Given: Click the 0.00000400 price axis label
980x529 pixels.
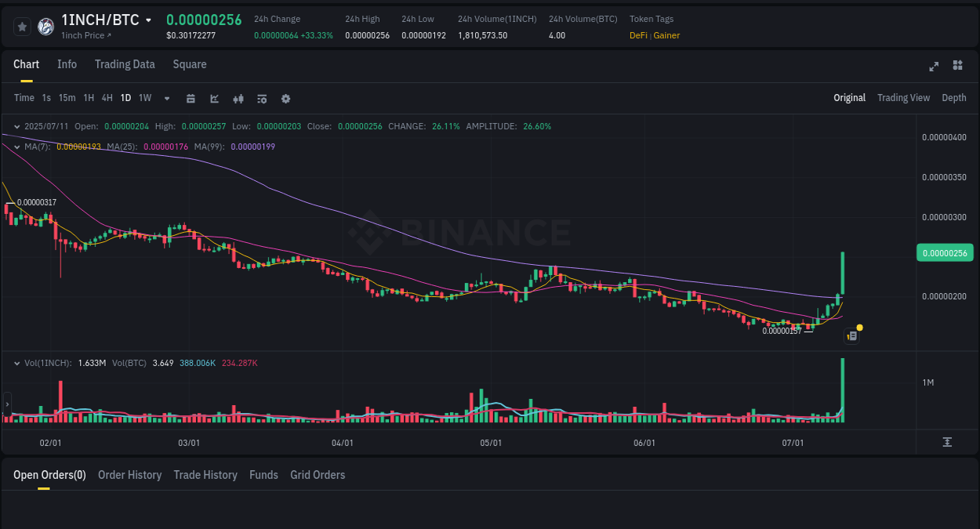Looking at the screenshot, I should (x=944, y=137).
